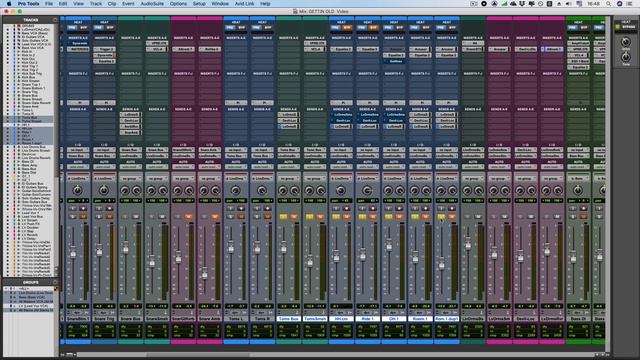The height and width of the screenshot is (360, 640).
Task: Click the pan knob on SnareBtm 1 channel
Action: tap(78, 190)
